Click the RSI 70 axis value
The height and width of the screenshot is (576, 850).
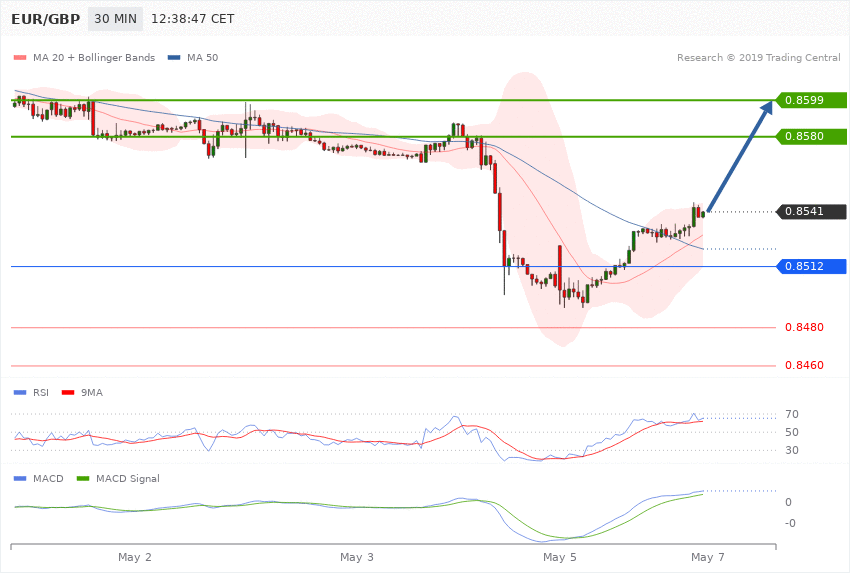791,415
